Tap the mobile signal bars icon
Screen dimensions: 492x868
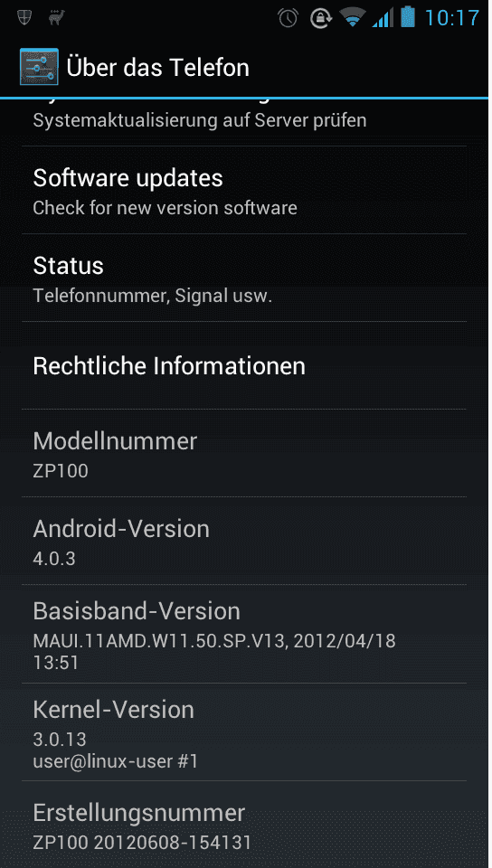coord(383,18)
